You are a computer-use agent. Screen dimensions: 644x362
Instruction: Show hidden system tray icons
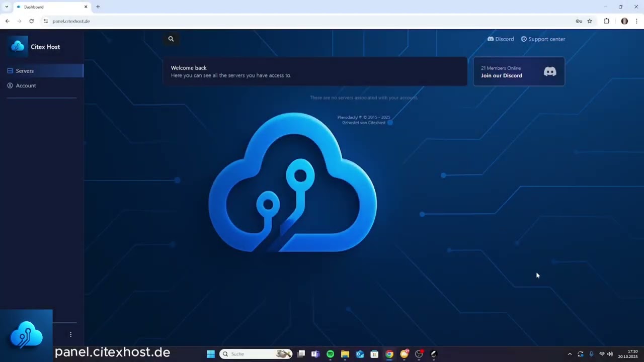(570, 354)
